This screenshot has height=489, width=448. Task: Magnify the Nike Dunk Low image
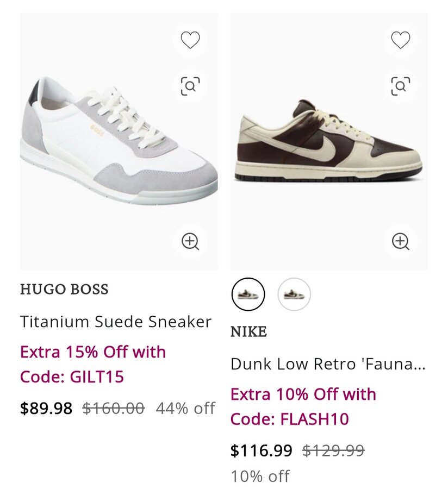pyautogui.click(x=401, y=241)
